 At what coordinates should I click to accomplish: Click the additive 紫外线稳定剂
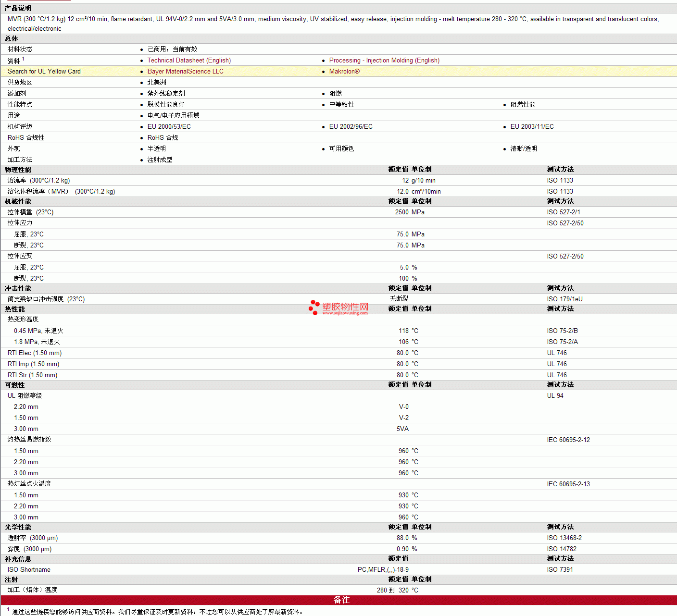point(166,94)
